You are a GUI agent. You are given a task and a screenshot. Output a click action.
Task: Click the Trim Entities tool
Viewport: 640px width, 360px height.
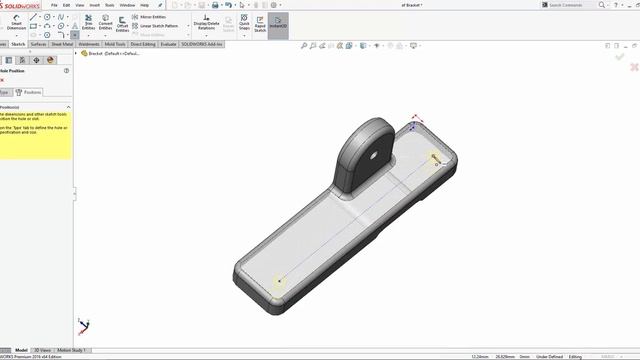point(88,22)
